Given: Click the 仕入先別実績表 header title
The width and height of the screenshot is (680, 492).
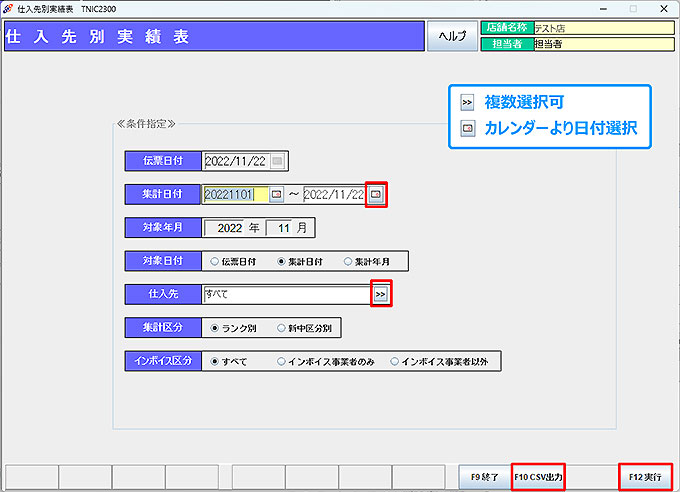Looking at the screenshot, I should (97, 36).
